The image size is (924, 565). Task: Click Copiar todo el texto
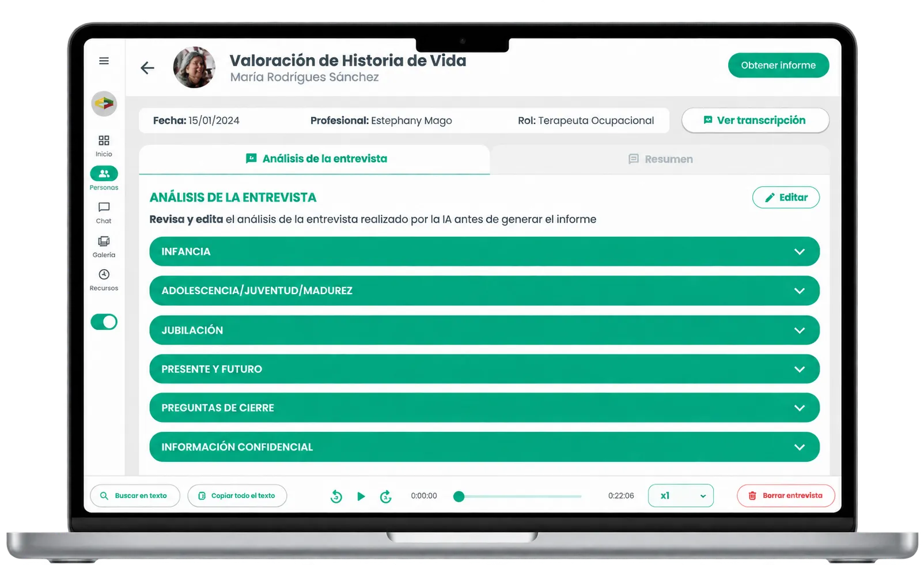point(237,496)
